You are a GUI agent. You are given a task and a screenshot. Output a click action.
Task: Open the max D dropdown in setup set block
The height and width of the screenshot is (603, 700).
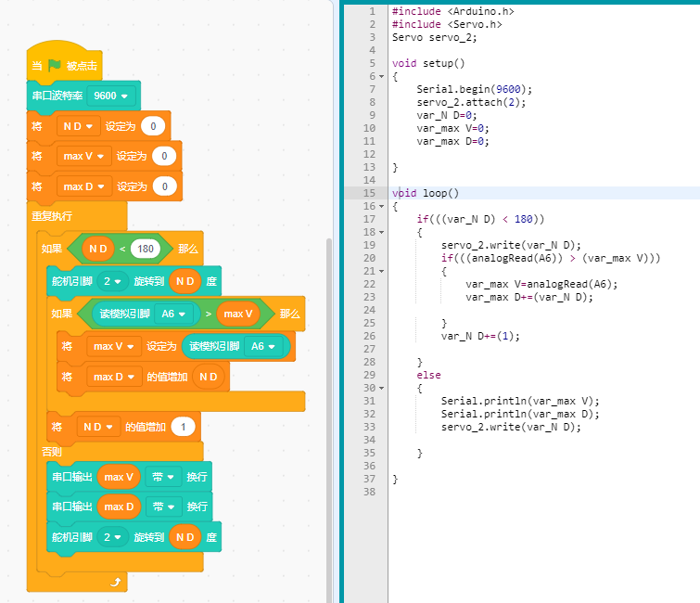click(x=84, y=186)
